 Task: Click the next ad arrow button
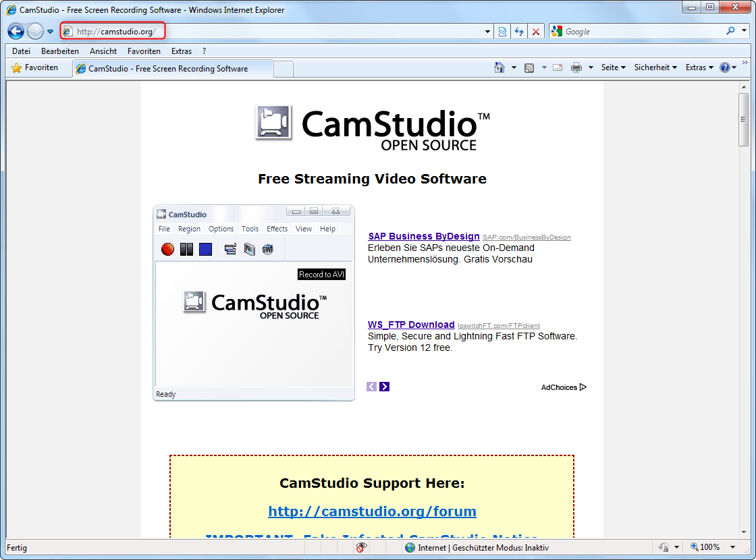(x=384, y=386)
